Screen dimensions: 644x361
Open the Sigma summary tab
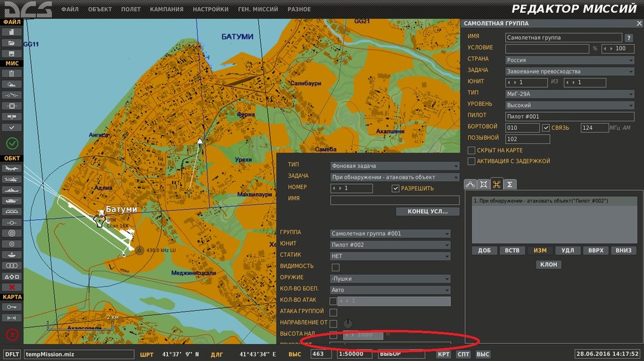tap(509, 185)
